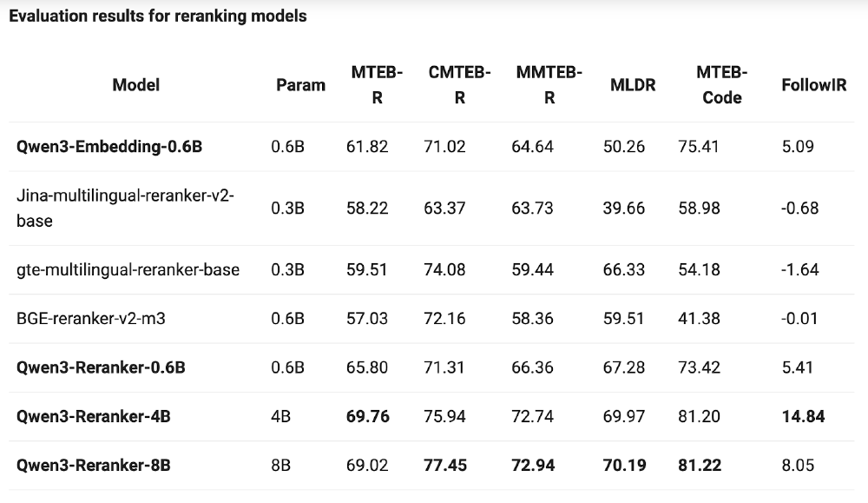
Task: Select the Qwen3-Reranker-4B model name
Action: point(93,417)
